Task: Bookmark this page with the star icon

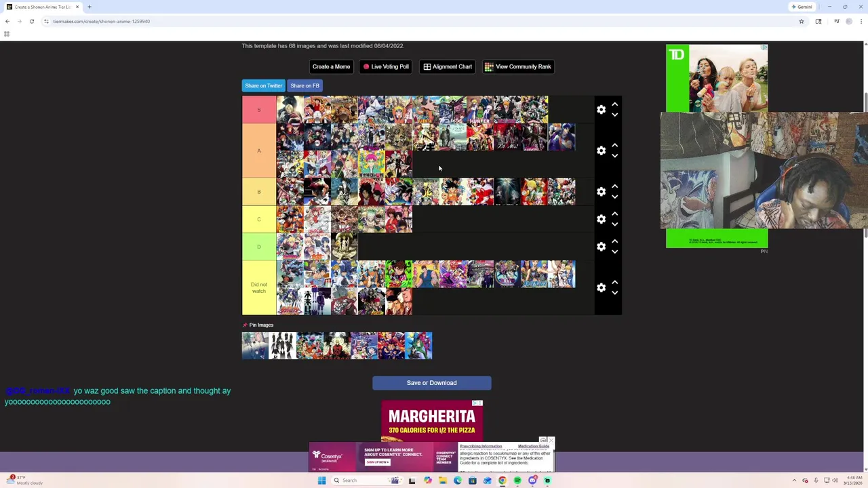Action: point(801,21)
